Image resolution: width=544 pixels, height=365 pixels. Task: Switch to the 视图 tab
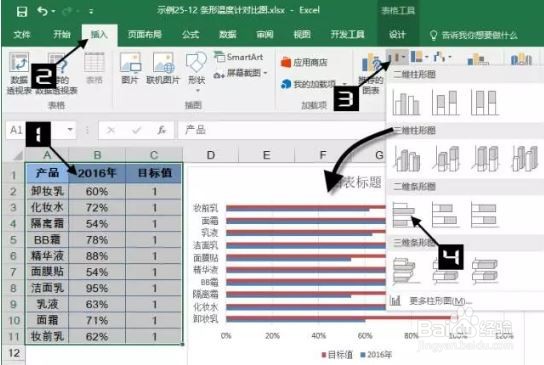(x=302, y=34)
